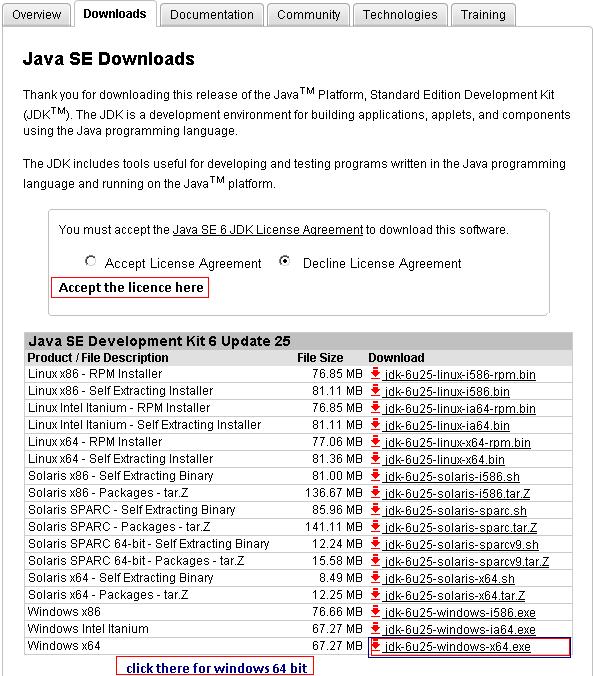Click download arrow icon beside jdk-6u25-linux-ia64.bin
The height and width of the screenshot is (676, 593).
[375, 425]
